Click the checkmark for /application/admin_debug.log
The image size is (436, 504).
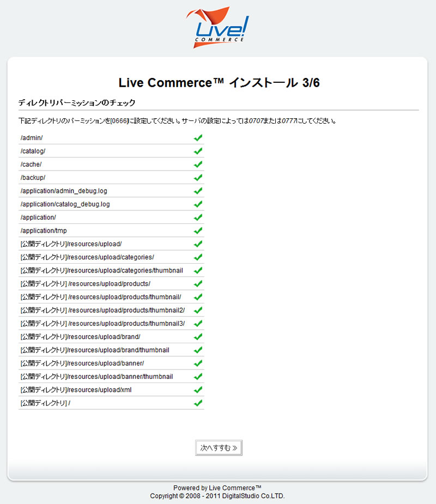(198, 191)
